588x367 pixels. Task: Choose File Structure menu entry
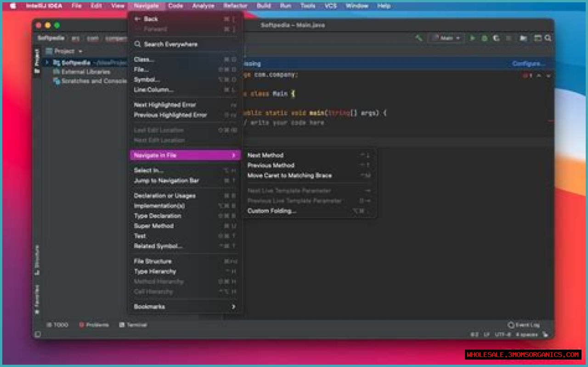click(185, 261)
